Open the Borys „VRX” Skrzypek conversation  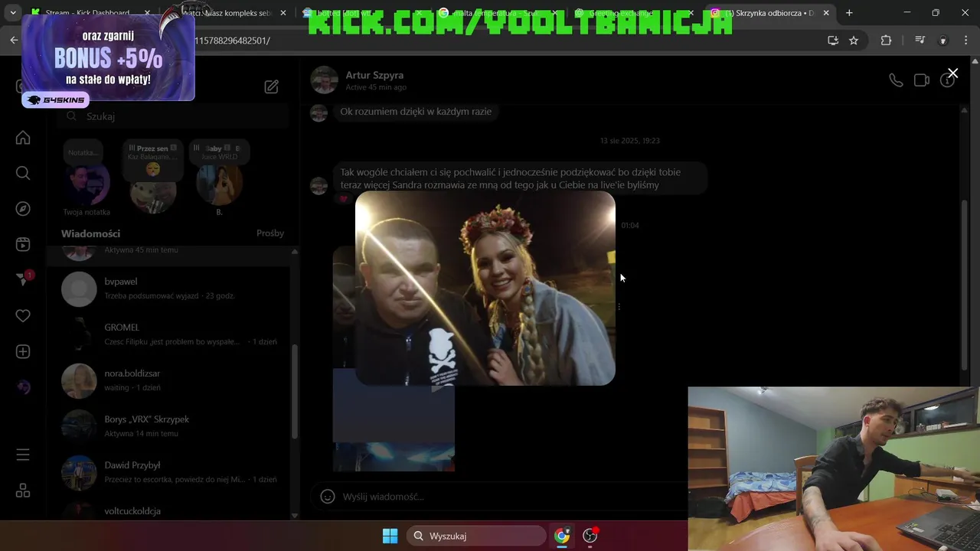pos(168,426)
